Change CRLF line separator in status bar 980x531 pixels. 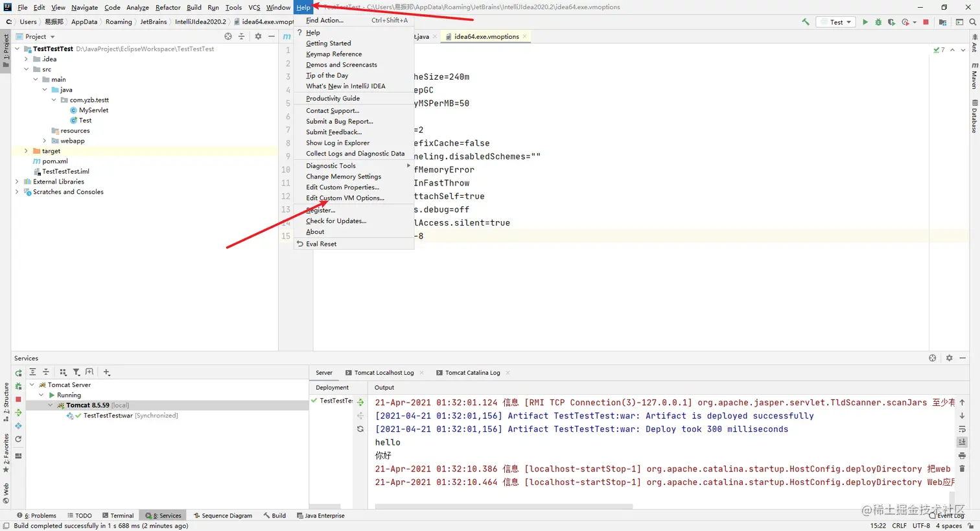(x=899, y=526)
